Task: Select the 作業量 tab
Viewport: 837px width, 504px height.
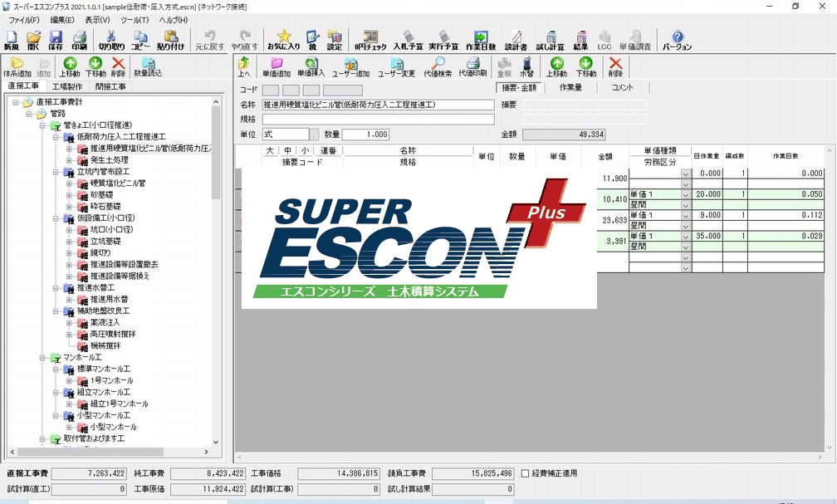Action: pyautogui.click(x=570, y=87)
